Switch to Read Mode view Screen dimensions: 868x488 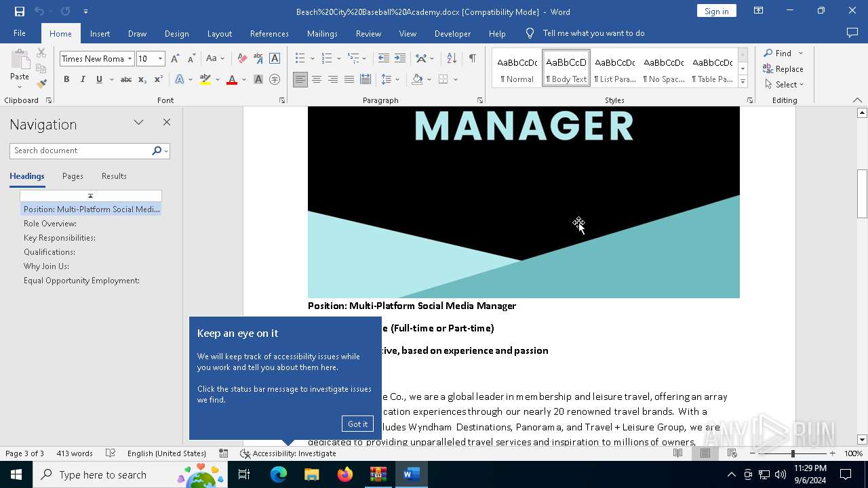[677, 453]
